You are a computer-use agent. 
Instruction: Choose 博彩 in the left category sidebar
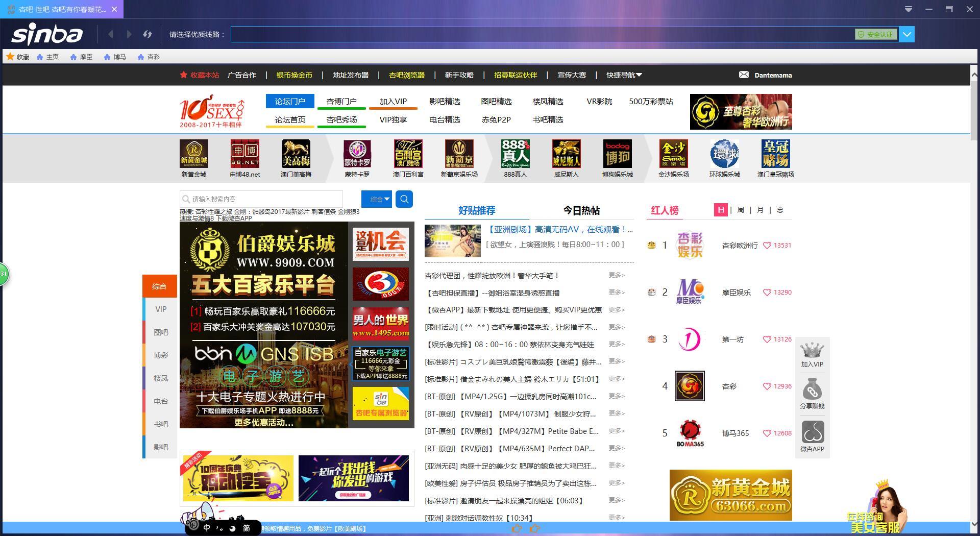(161, 355)
